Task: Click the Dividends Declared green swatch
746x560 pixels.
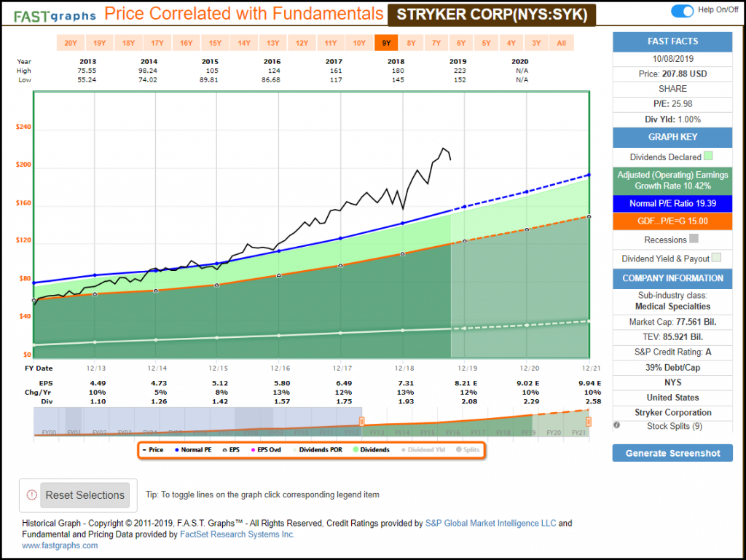Action: (x=708, y=157)
